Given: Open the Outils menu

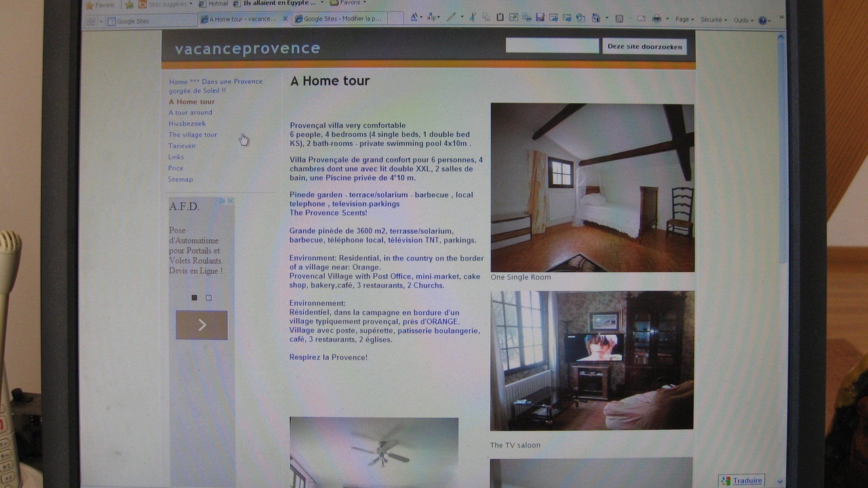Looking at the screenshot, I should point(743,20).
